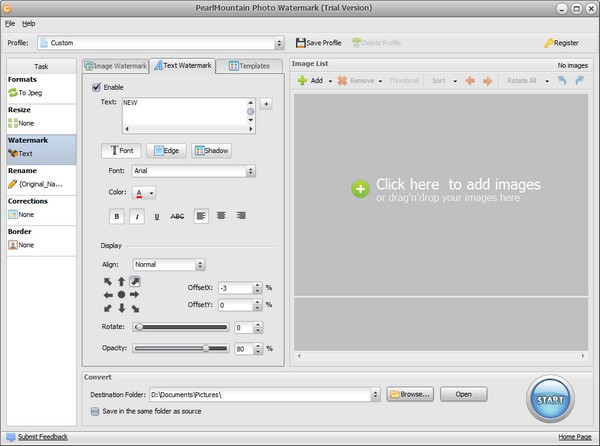Toggle bold text formatting

tap(116, 216)
